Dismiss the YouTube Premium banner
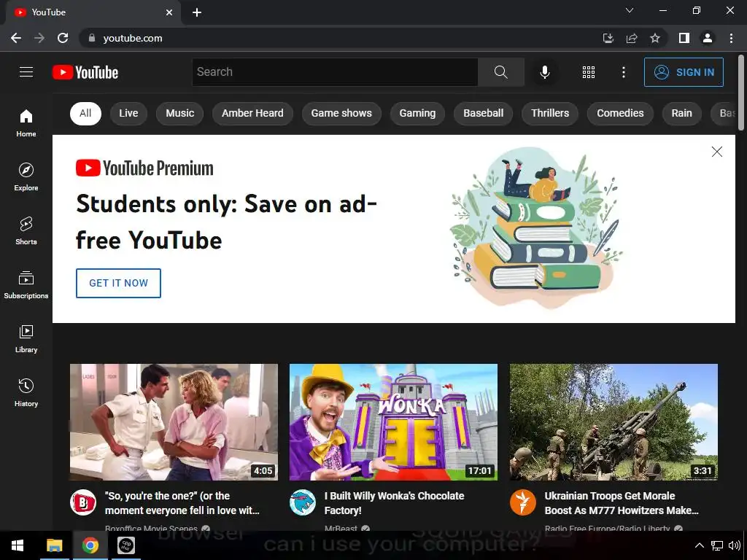The height and width of the screenshot is (560, 747). [x=716, y=152]
